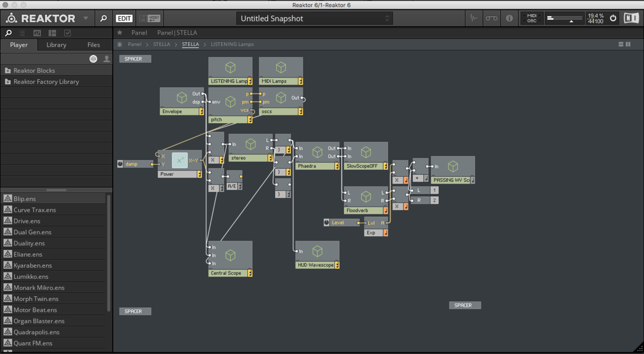
Task: Click the NI logo
Action: click(630, 19)
